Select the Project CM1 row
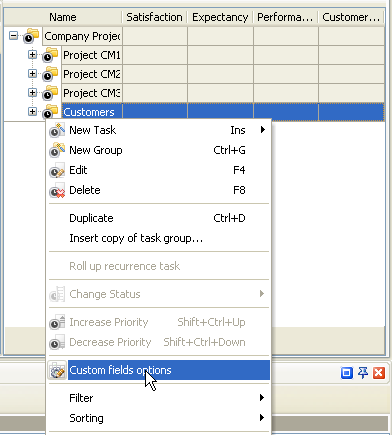392x435 pixels. (92, 55)
